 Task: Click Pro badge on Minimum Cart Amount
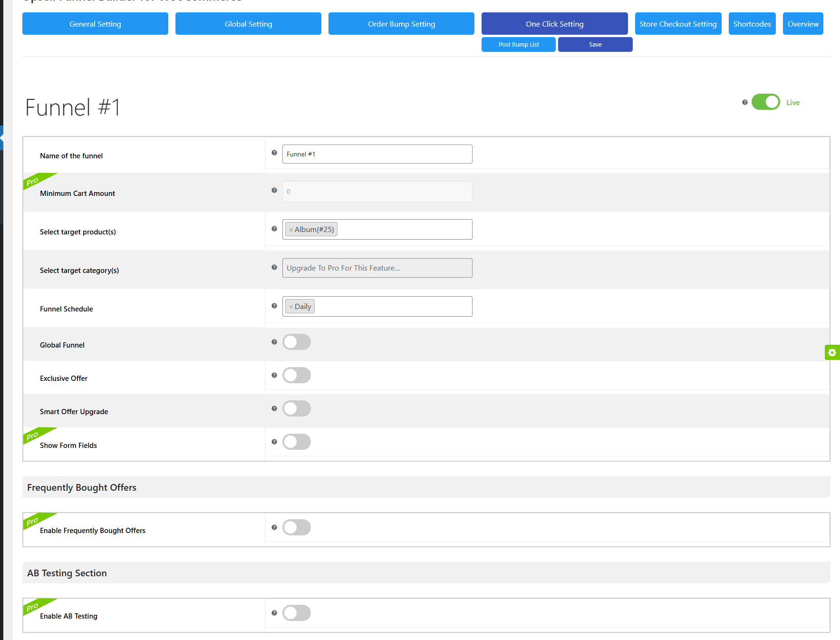[34, 181]
